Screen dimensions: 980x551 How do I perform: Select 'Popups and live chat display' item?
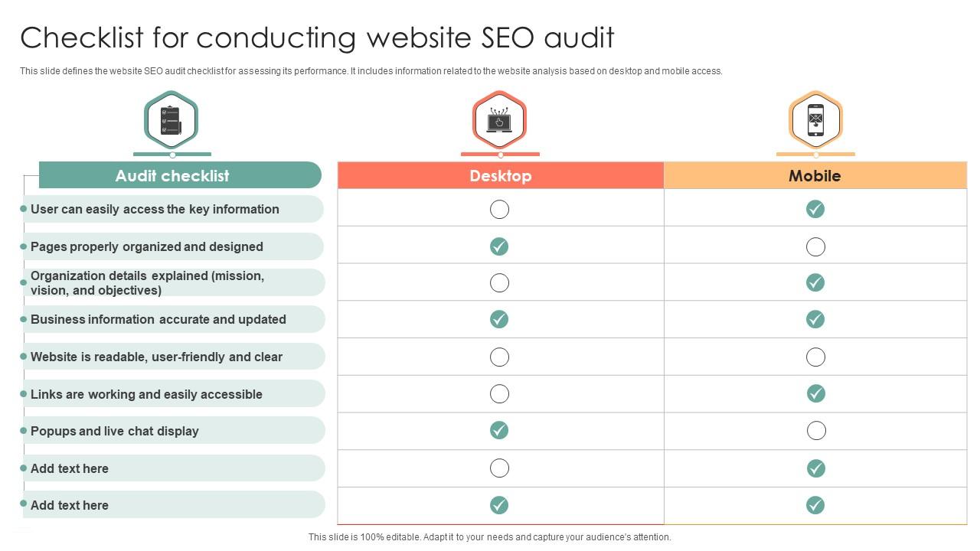(x=115, y=431)
